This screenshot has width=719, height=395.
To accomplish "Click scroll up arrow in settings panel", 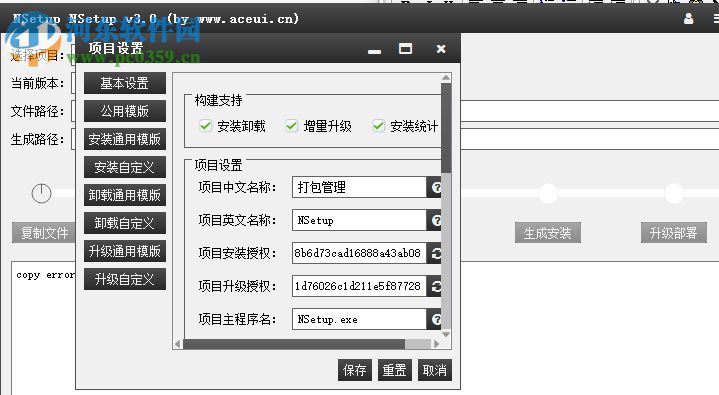I will coord(446,78).
